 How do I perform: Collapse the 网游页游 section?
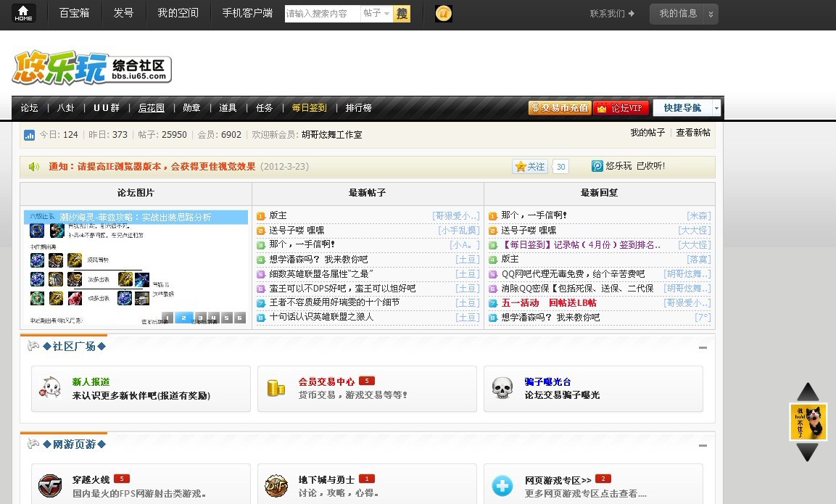pos(702,445)
